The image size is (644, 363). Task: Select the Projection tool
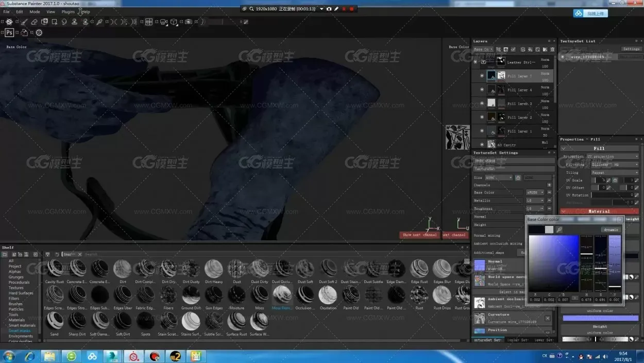pos(44,22)
